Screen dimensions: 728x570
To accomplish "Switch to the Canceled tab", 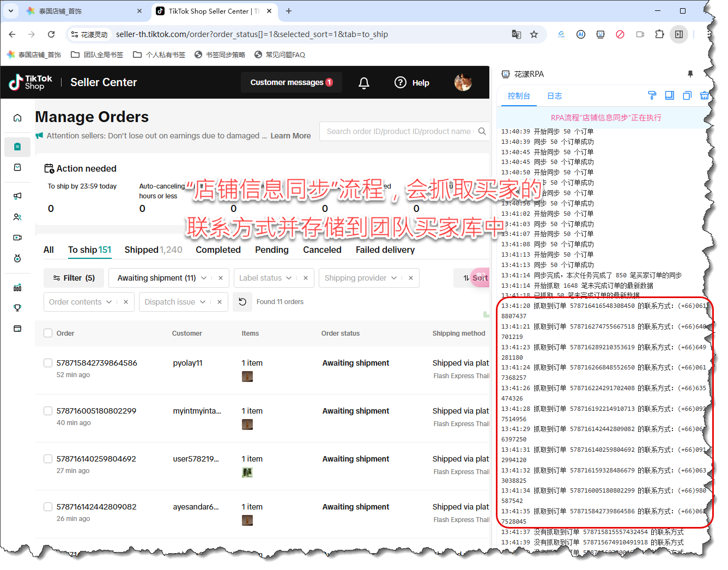I will [322, 250].
